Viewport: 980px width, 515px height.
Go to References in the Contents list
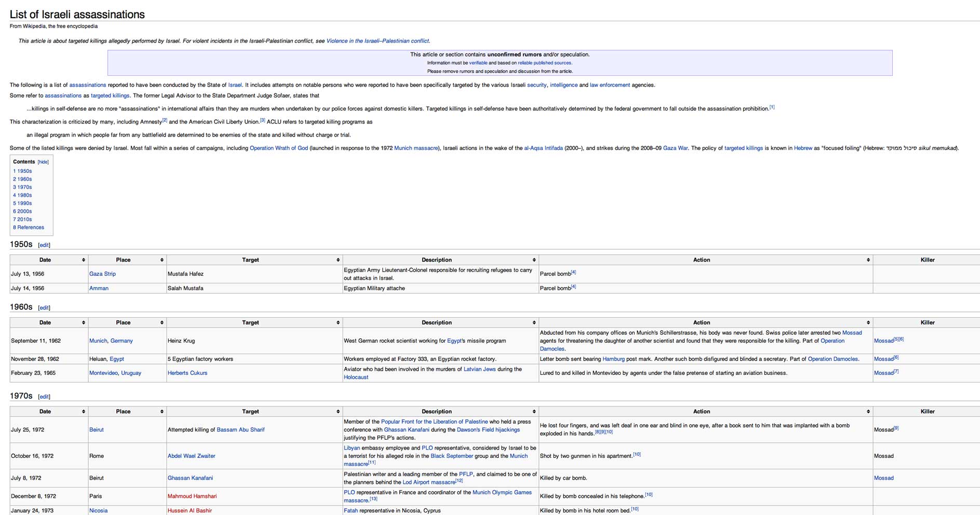click(x=29, y=227)
